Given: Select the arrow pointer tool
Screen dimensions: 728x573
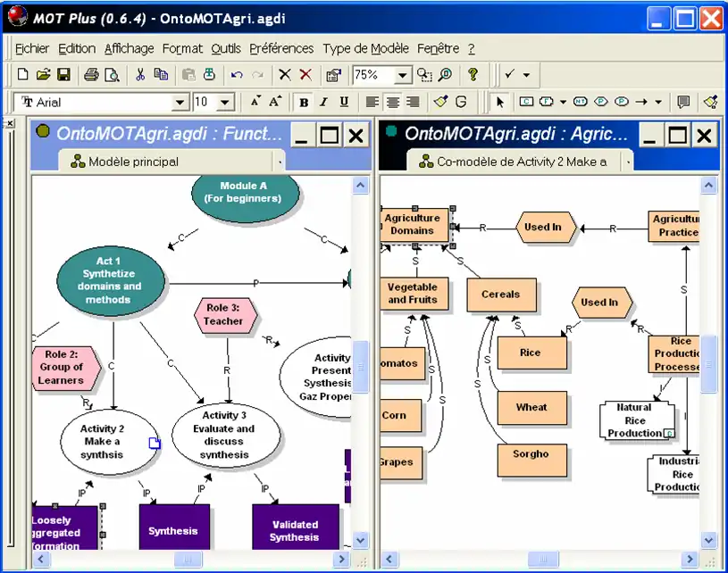Looking at the screenshot, I should click(500, 102).
